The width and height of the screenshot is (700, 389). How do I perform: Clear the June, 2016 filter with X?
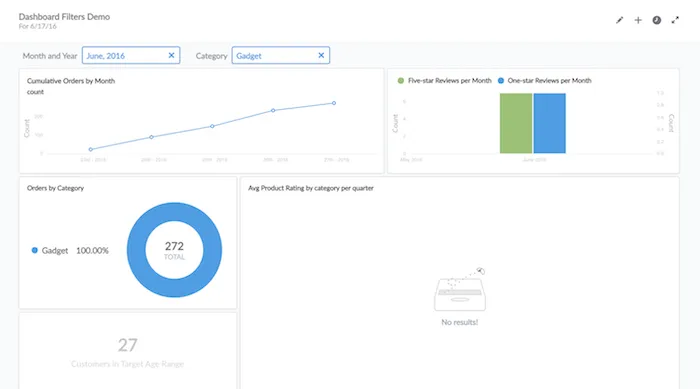click(171, 55)
